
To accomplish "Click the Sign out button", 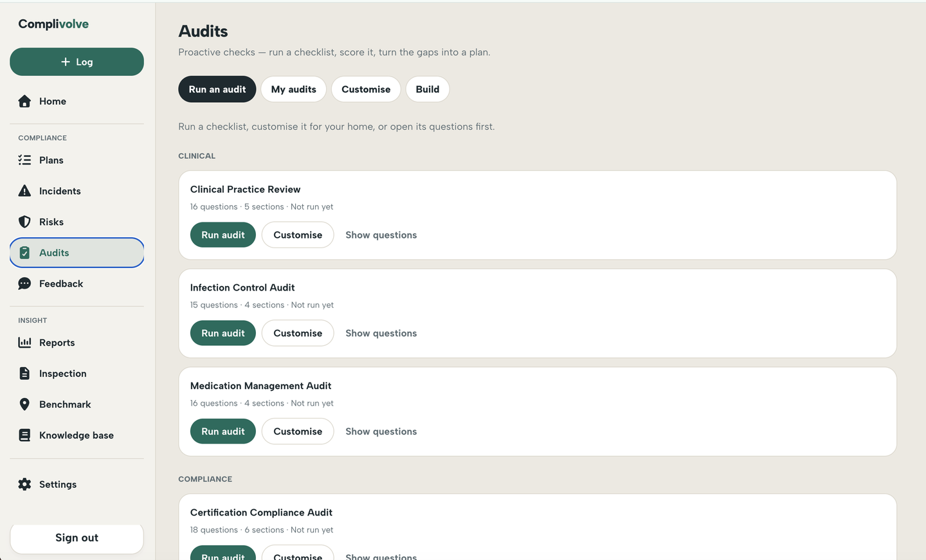I will [77, 538].
